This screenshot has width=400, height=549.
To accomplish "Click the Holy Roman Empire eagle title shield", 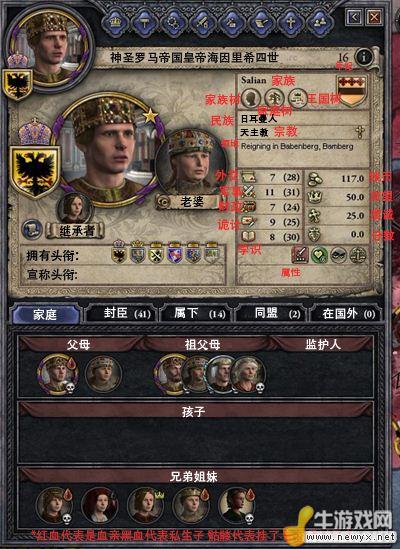I will 34,172.
